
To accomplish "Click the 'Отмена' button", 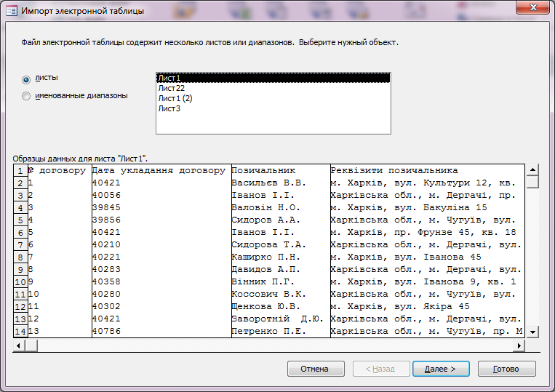I will [x=316, y=369].
